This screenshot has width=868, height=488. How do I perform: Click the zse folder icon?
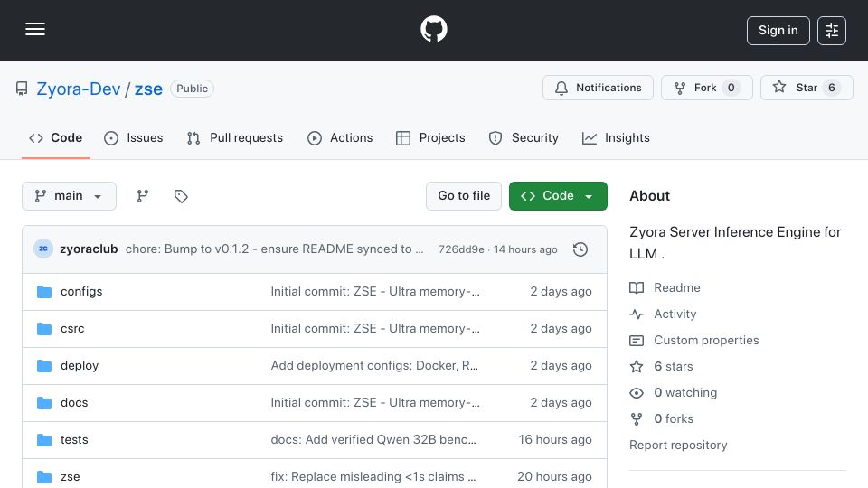(x=44, y=477)
